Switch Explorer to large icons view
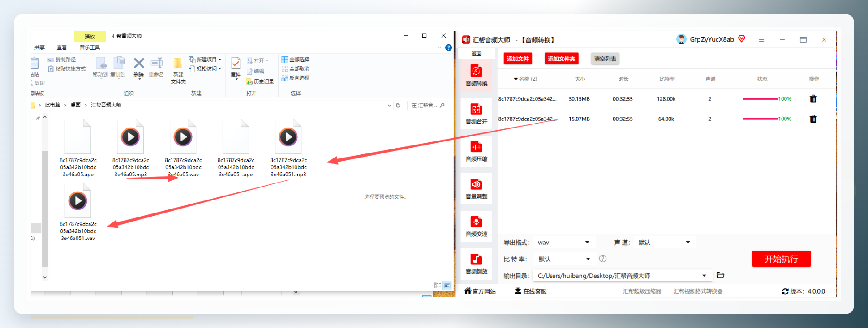The image size is (868, 328). point(447,285)
